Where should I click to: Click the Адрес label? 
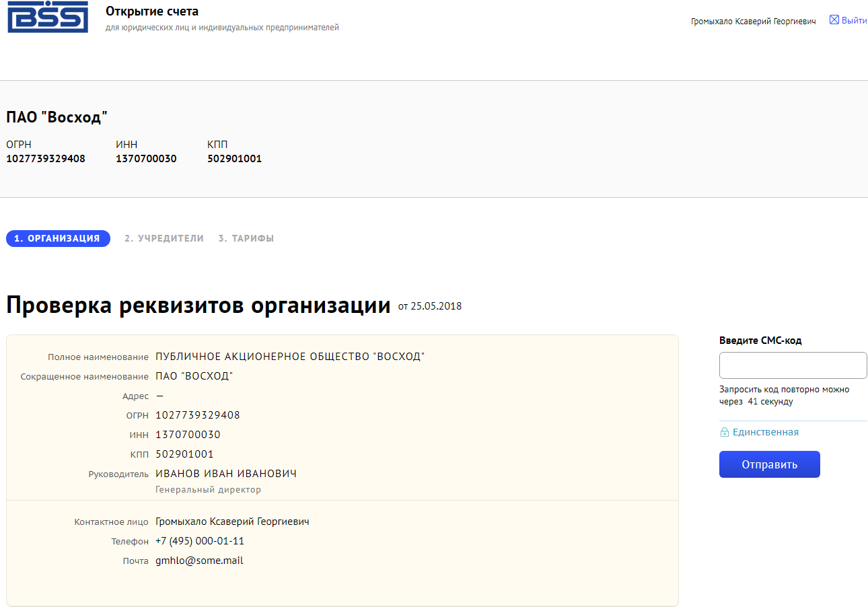coord(135,396)
